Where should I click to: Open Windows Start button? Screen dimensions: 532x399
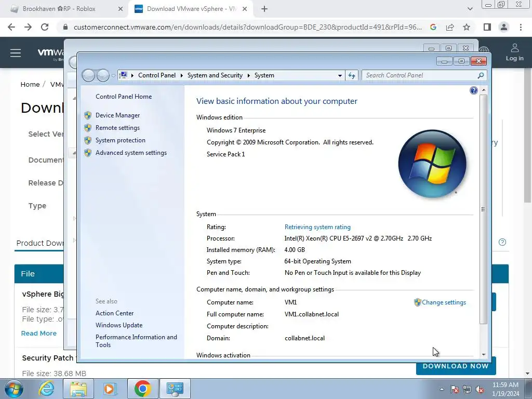(14, 389)
